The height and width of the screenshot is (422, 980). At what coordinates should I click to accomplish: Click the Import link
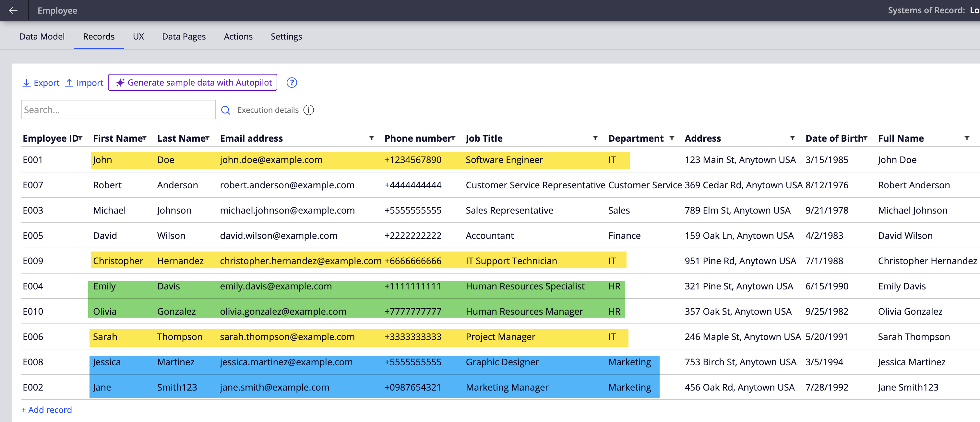[x=84, y=83]
